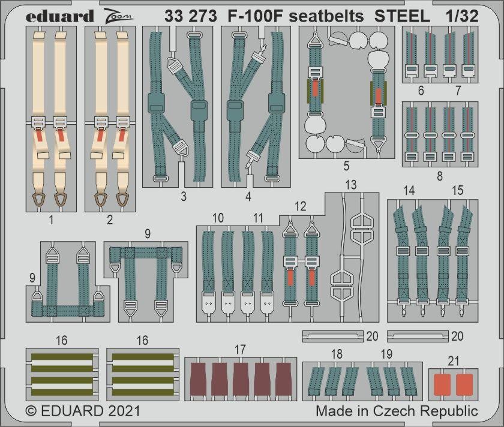
Task: Select the part 8 red-striped belts panel
Action: (x=439, y=134)
